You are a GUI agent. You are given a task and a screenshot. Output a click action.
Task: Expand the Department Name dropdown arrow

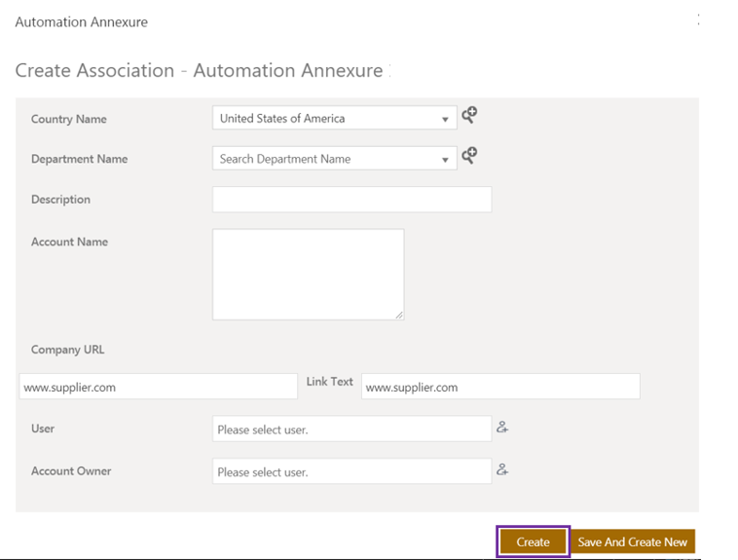(445, 159)
